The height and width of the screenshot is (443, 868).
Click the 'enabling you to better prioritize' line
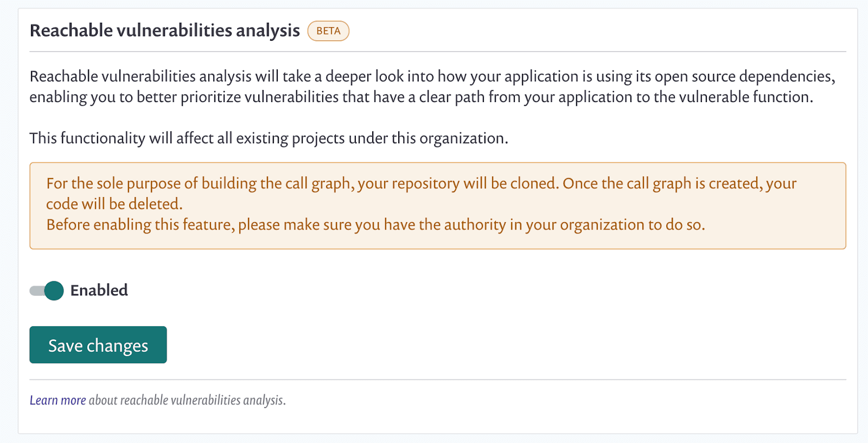(422, 97)
